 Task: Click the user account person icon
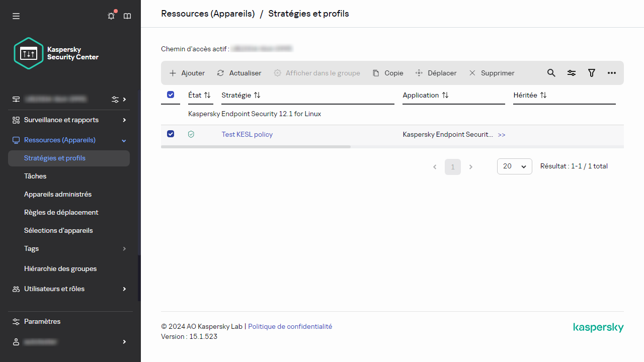coord(16,342)
